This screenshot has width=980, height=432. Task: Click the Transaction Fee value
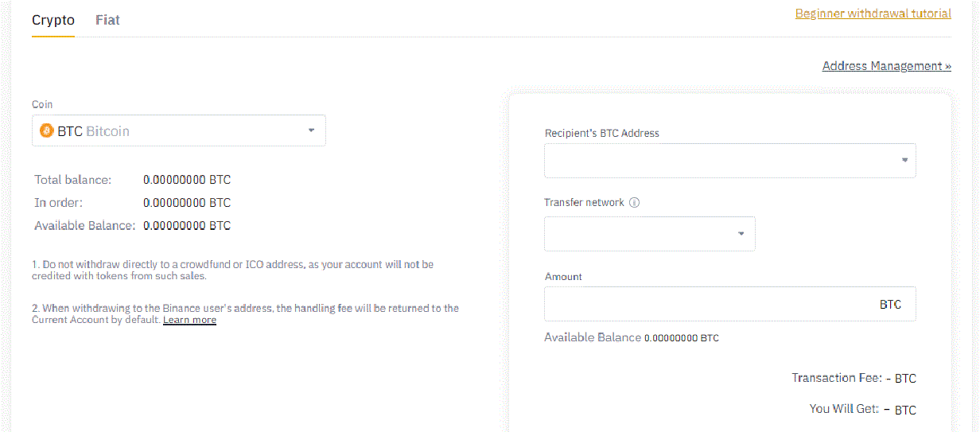[901, 379]
